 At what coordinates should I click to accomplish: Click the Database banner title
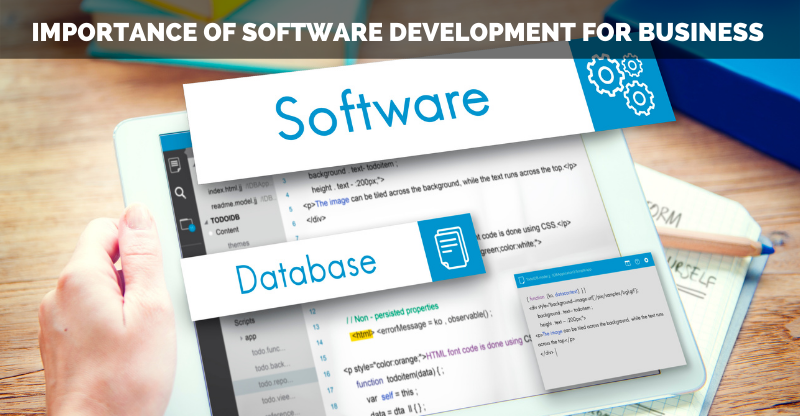[x=306, y=271]
